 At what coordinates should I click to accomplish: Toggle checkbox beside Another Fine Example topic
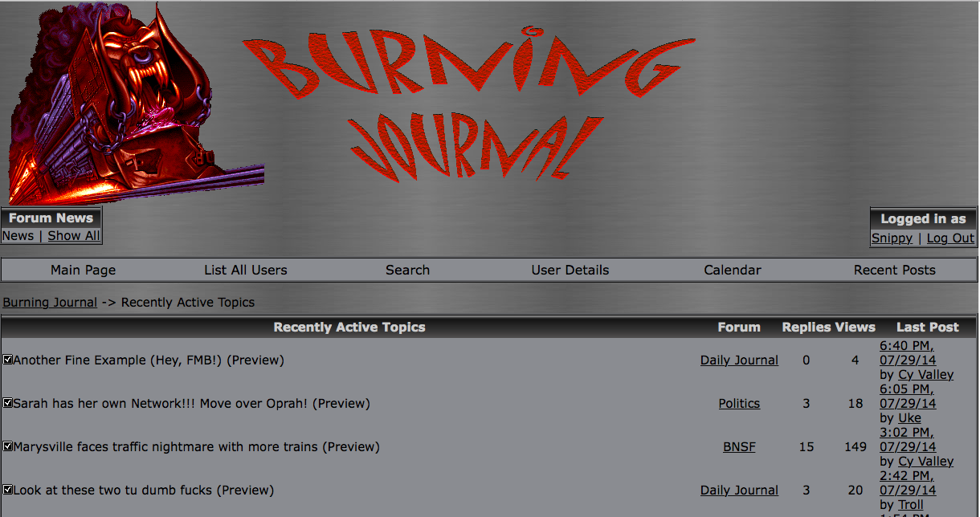7,360
